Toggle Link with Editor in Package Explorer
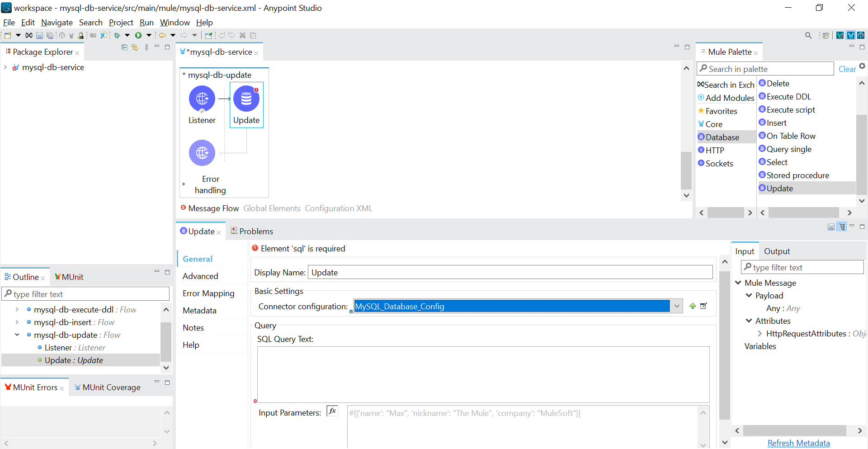868x449 pixels. 135,47
